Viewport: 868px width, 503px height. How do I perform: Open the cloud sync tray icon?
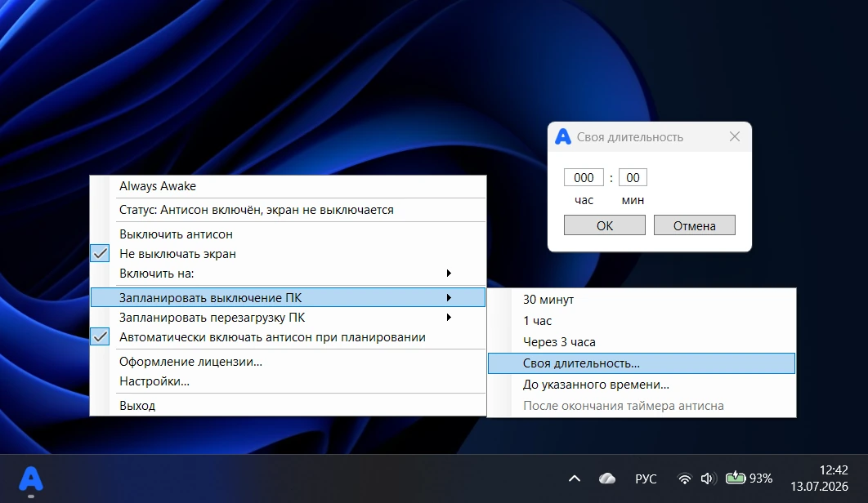607,479
